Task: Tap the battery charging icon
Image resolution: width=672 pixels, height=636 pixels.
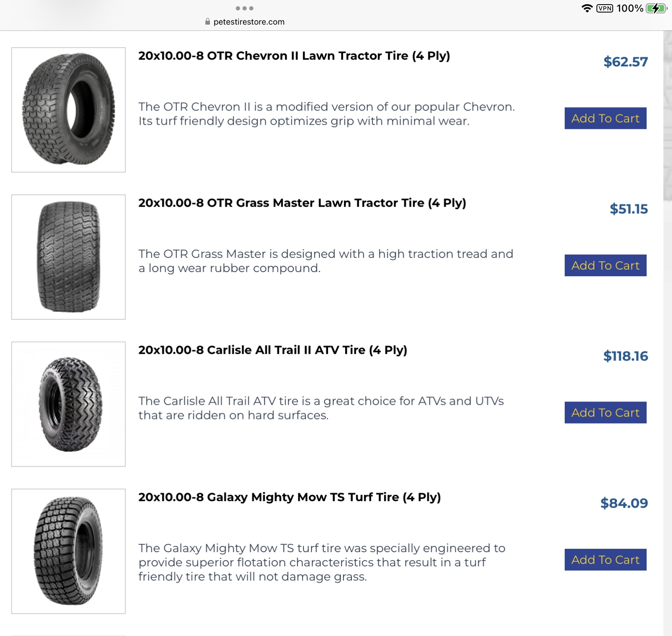Action: coord(656,8)
